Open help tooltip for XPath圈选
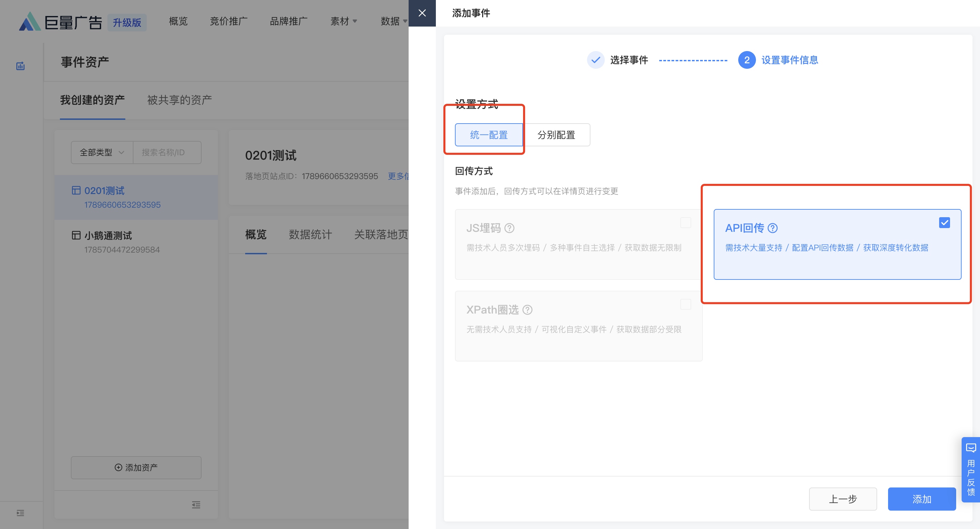Screen dimensions: 980x529 point(527,309)
